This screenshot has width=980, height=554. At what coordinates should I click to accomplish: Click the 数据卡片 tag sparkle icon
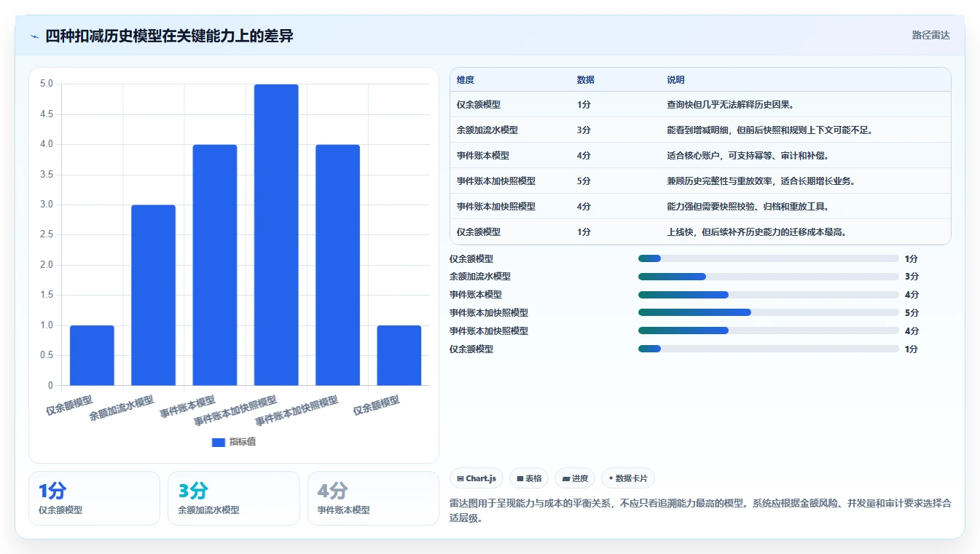coord(611,478)
